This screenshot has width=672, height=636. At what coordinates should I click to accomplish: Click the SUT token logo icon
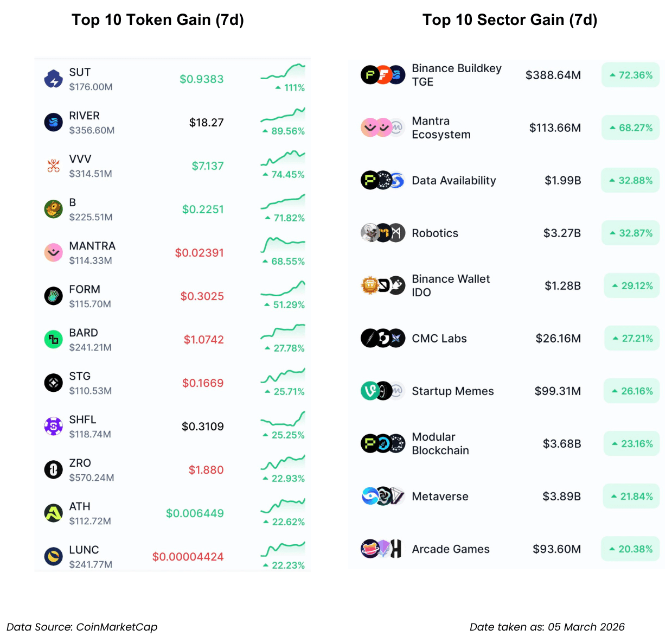(x=53, y=79)
